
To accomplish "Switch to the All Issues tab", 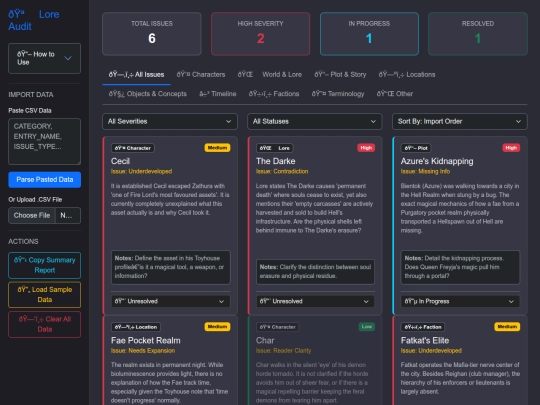I will (x=136, y=74).
